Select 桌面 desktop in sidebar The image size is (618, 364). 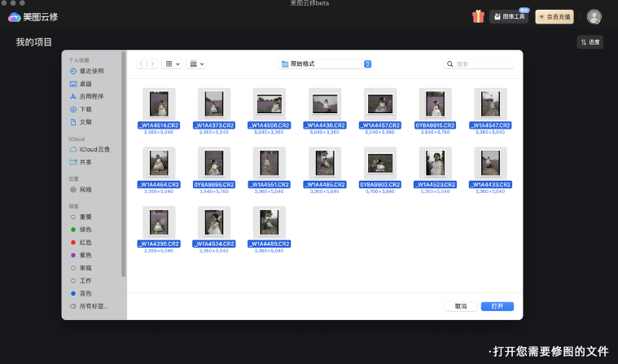[85, 84]
